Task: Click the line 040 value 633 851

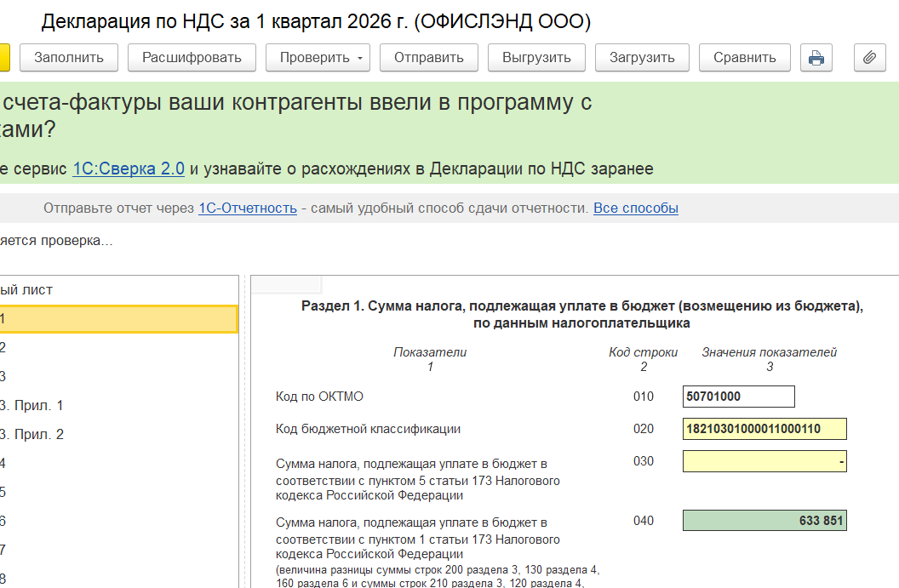Action: [764, 521]
